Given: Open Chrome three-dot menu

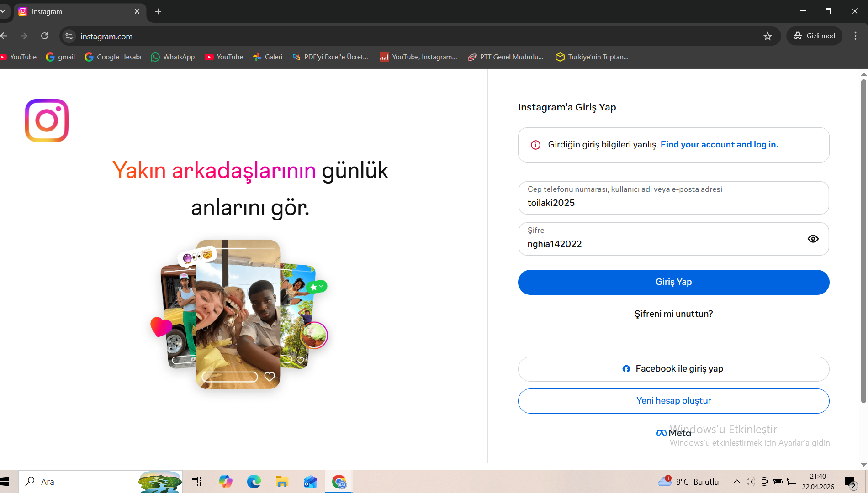Looking at the screenshot, I should (x=855, y=36).
